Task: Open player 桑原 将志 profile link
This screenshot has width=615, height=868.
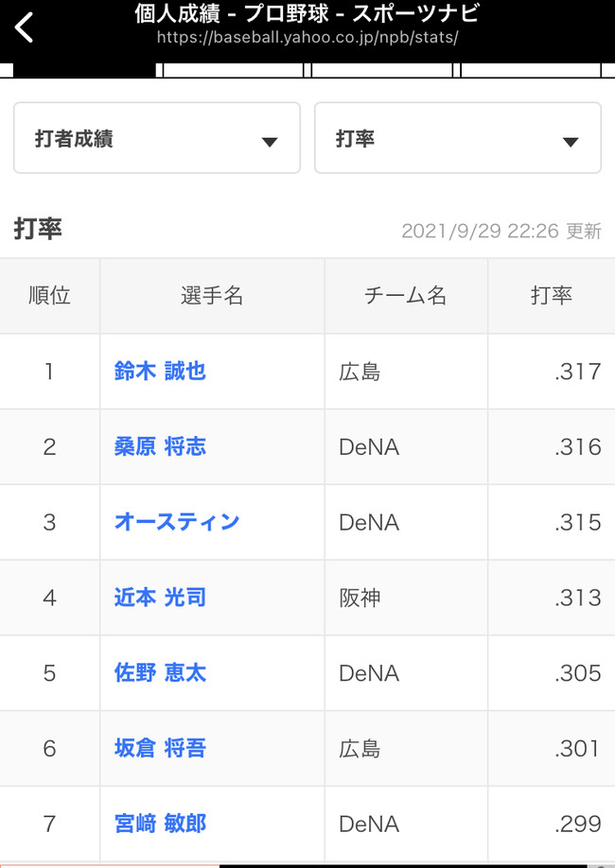Action: coord(160,446)
